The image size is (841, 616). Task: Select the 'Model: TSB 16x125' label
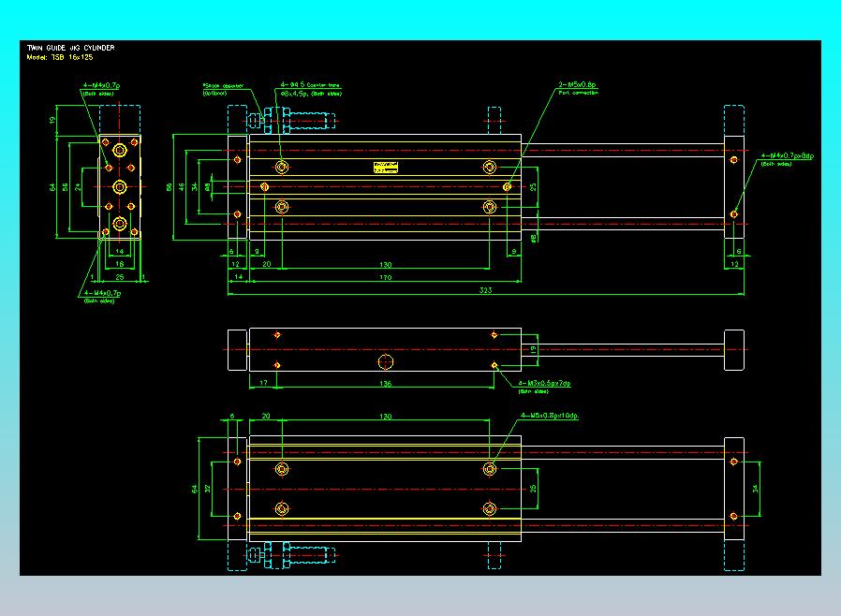coord(60,57)
